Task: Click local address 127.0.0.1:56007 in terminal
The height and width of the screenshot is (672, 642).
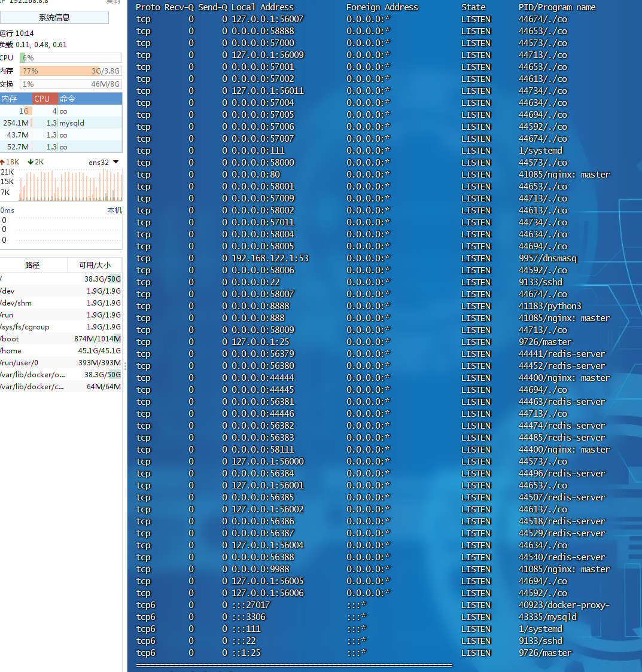Action: point(267,19)
